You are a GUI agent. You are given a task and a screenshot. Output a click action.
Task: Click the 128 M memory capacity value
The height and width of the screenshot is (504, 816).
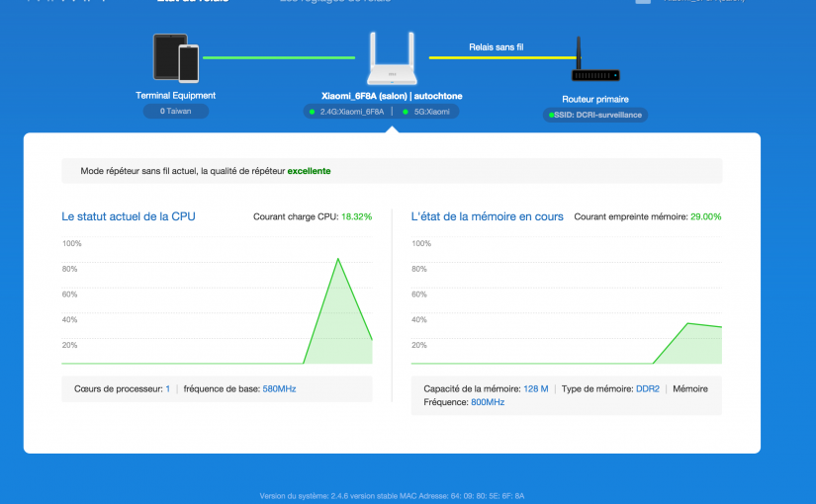[x=536, y=389]
